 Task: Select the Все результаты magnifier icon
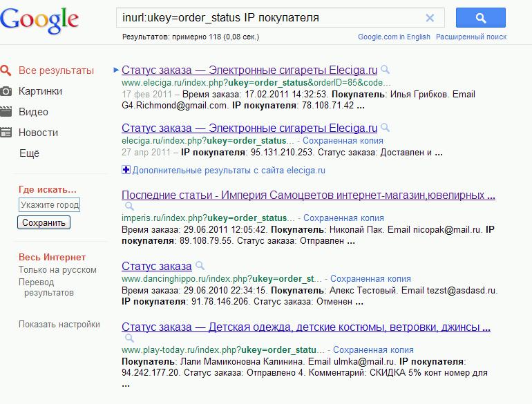pyautogui.click(x=6, y=70)
